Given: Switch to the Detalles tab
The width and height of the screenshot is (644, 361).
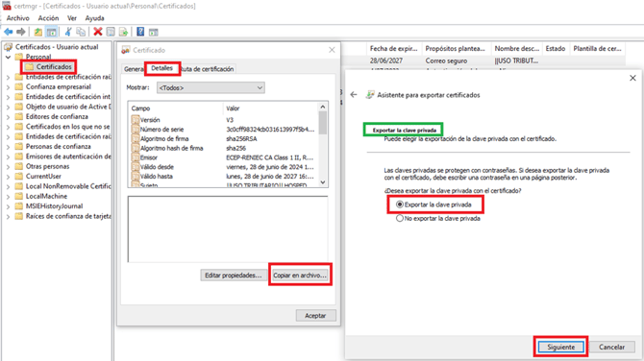Looking at the screenshot, I should [161, 68].
